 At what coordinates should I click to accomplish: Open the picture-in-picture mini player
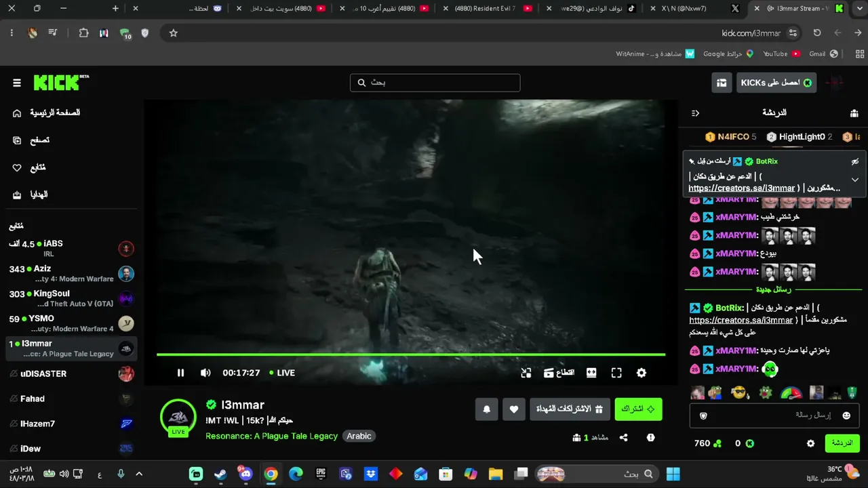point(526,373)
